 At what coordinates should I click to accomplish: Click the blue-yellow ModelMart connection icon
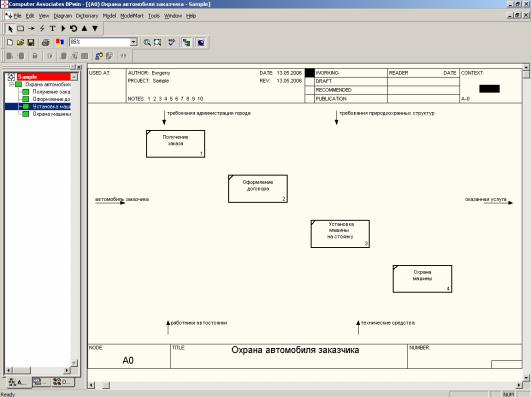(x=99, y=56)
